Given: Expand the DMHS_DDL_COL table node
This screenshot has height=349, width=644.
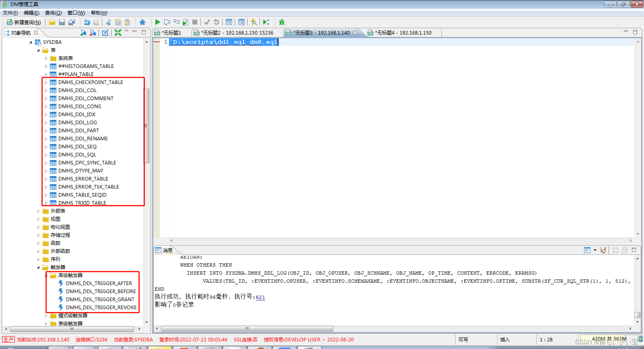Looking at the screenshot, I should (x=46, y=90).
